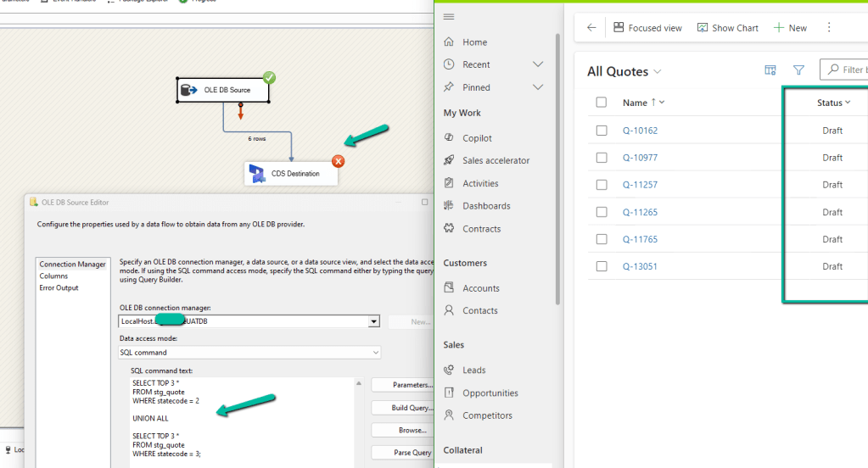The height and width of the screenshot is (468, 868).
Task: Open the All Quotes view selector
Action: pos(624,71)
